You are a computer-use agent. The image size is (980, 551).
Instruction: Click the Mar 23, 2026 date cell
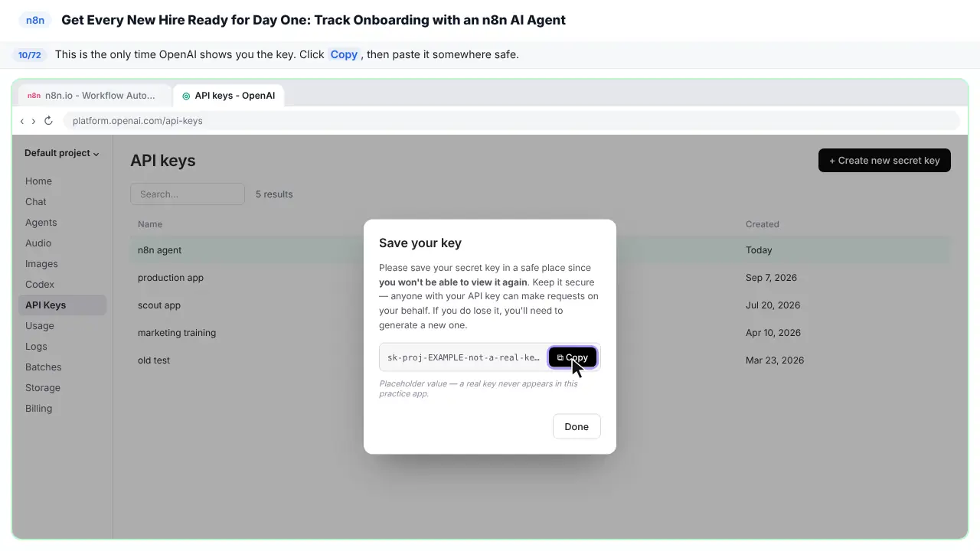click(x=775, y=360)
